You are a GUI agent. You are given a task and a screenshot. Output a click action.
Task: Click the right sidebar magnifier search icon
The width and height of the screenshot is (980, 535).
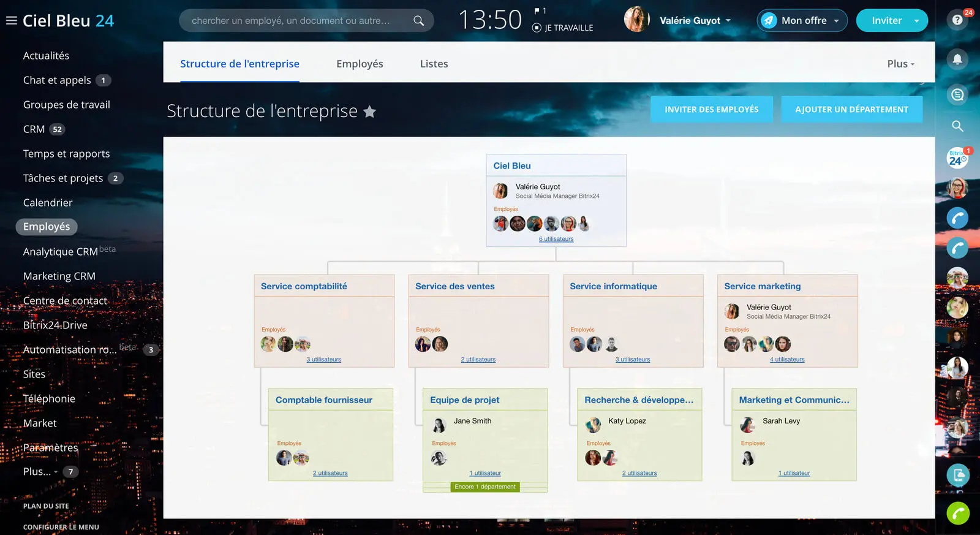click(x=957, y=126)
